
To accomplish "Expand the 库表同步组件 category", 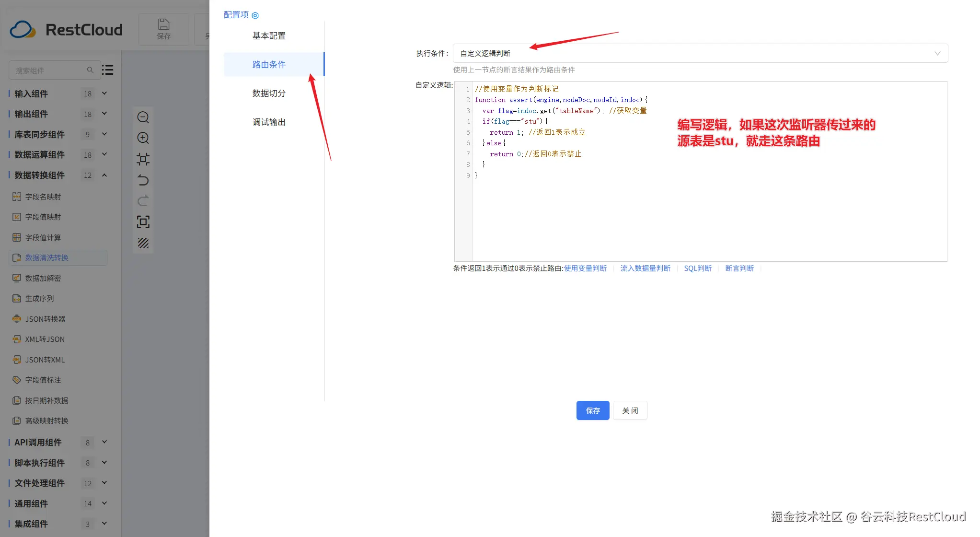I will point(104,134).
